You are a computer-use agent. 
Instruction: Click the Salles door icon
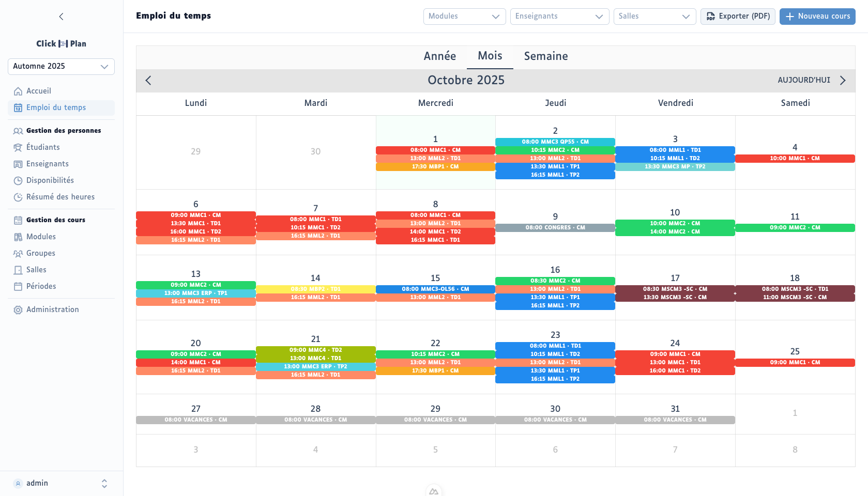[18, 270]
